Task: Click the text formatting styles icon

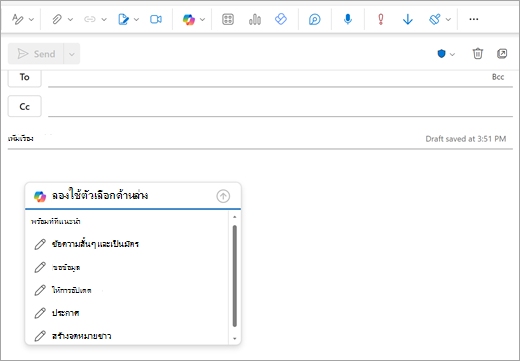Action: pos(17,19)
